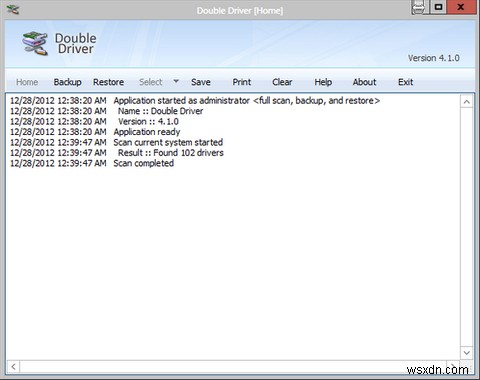
Task: Select the 'Scan completed' log line
Action: pyautogui.click(x=92, y=163)
